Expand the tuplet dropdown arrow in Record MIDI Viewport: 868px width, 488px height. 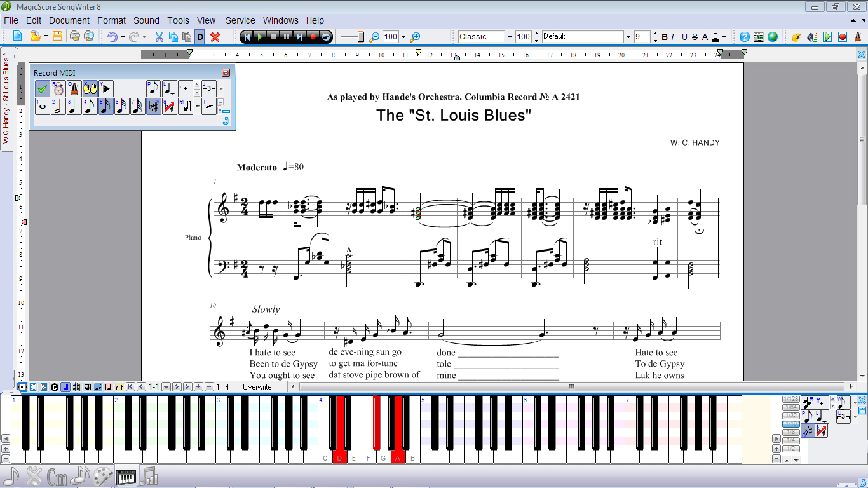(221, 88)
